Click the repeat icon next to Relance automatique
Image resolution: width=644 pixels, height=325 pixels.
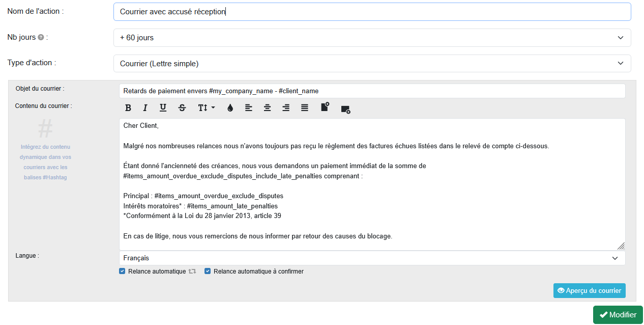(192, 271)
